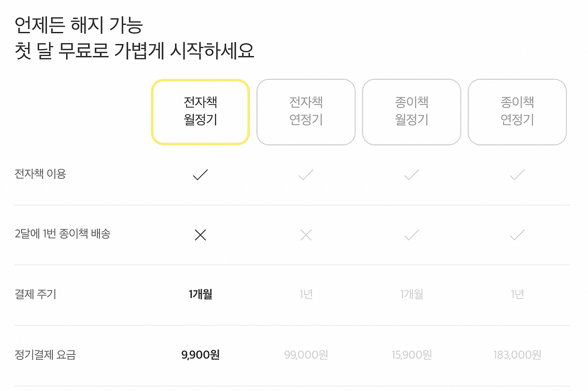The image size is (588, 391).
Task: Click 종이책 배송 checkmark under 종이책 월정기
Action: (x=412, y=235)
